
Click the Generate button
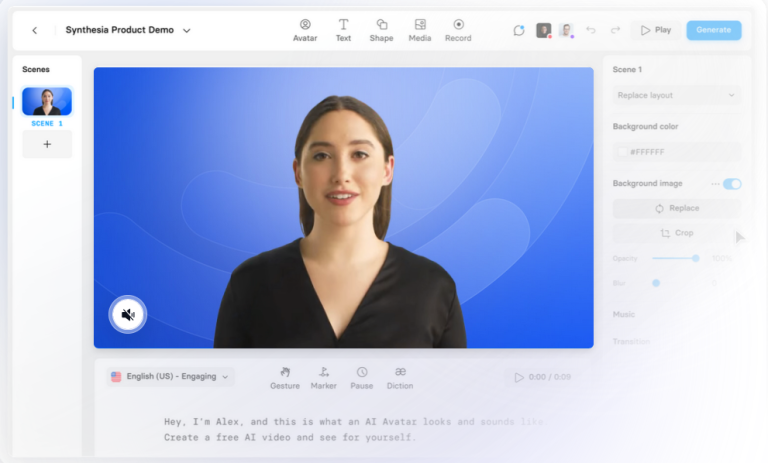713,30
